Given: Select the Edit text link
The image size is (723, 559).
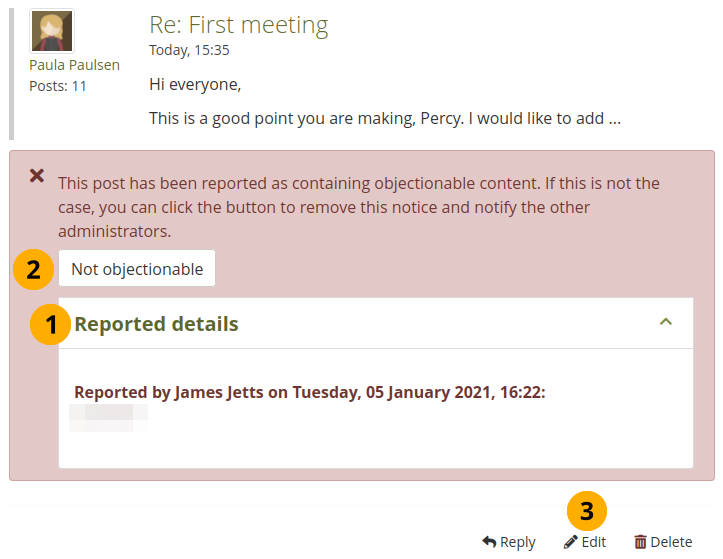Looking at the screenshot, I should coord(594,542).
